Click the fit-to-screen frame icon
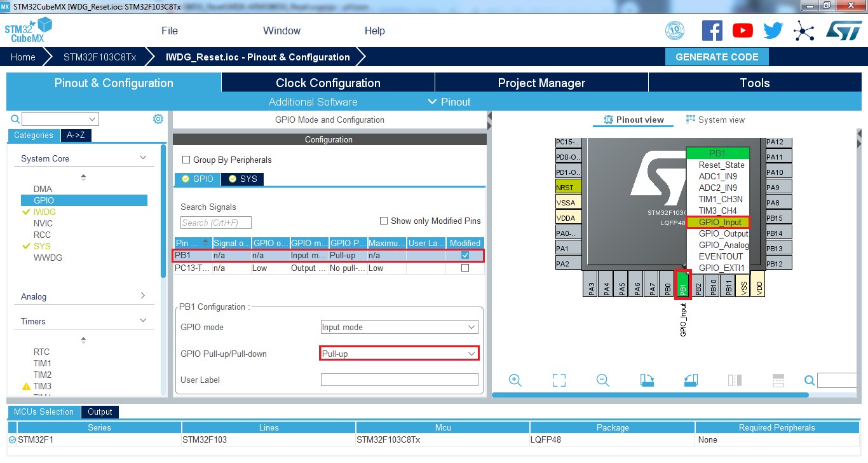Screen dimensions: 868x463 coord(559,380)
